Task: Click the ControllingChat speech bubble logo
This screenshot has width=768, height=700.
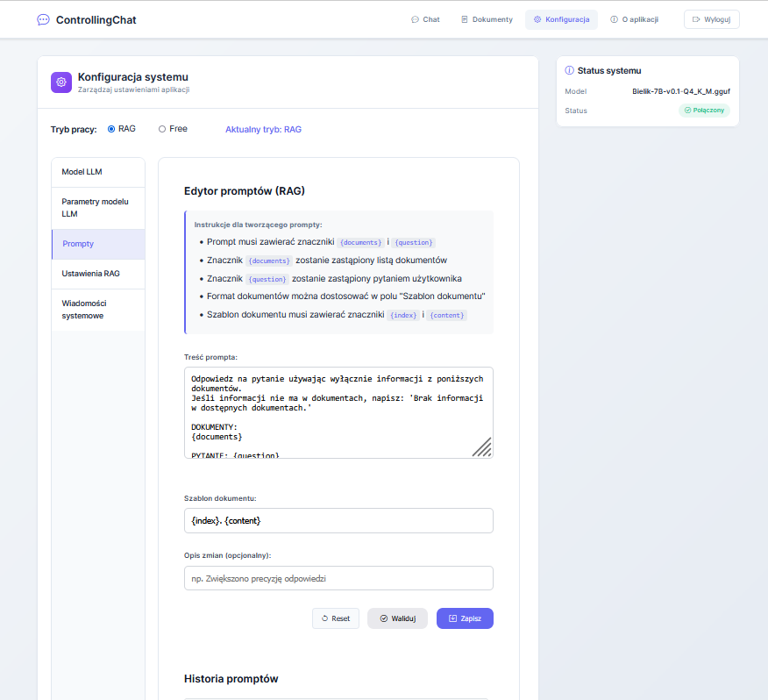Action: pyautogui.click(x=43, y=19)
